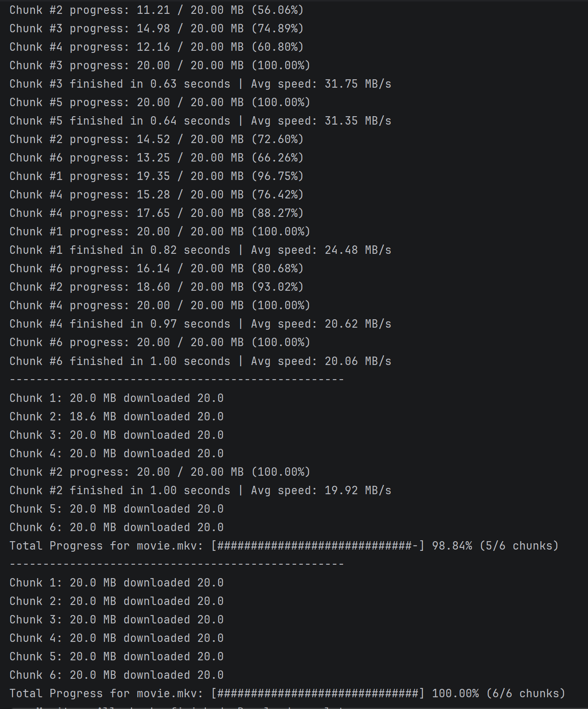Click the Chunk #1 finished in 0.82 seconds line

pyautogui.click(x=200, y=250)
